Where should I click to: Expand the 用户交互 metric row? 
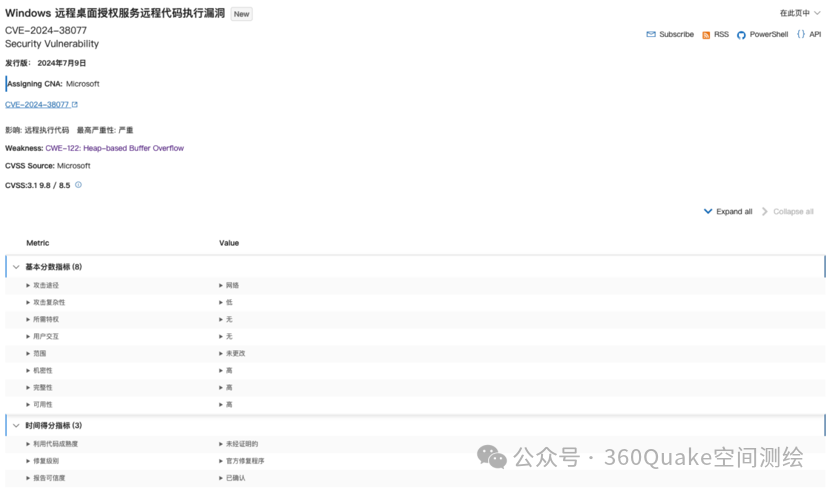[42, 336]
